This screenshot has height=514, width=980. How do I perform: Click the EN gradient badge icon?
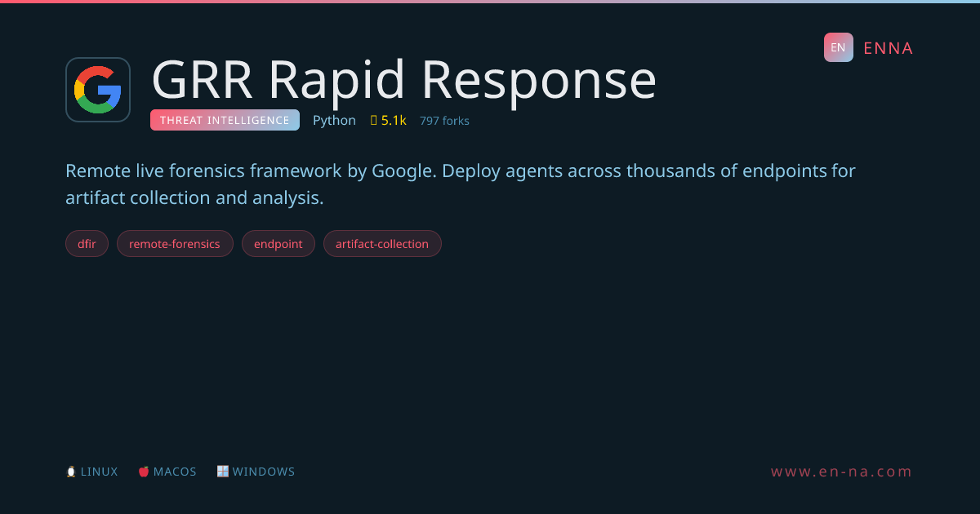point(838,47)
